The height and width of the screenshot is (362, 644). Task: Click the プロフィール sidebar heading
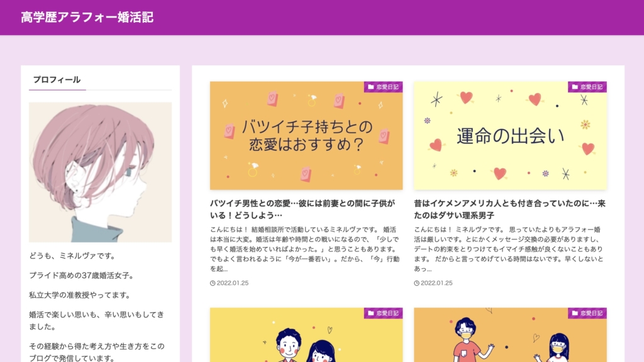[57, 80]
